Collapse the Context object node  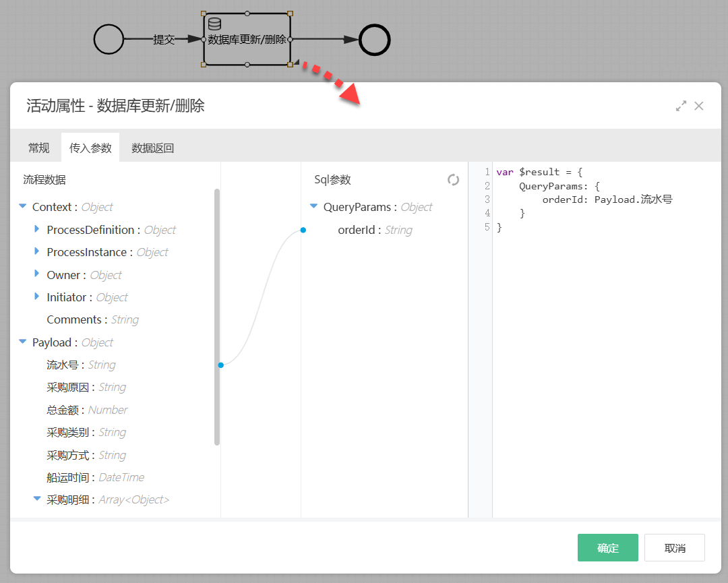(23, 207)
